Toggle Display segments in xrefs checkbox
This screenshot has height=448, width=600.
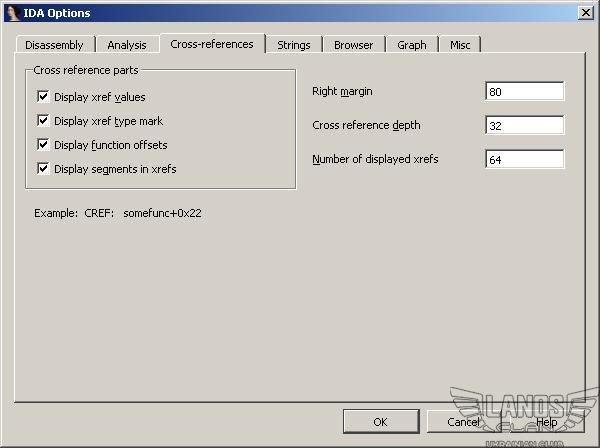coord(43,169)
